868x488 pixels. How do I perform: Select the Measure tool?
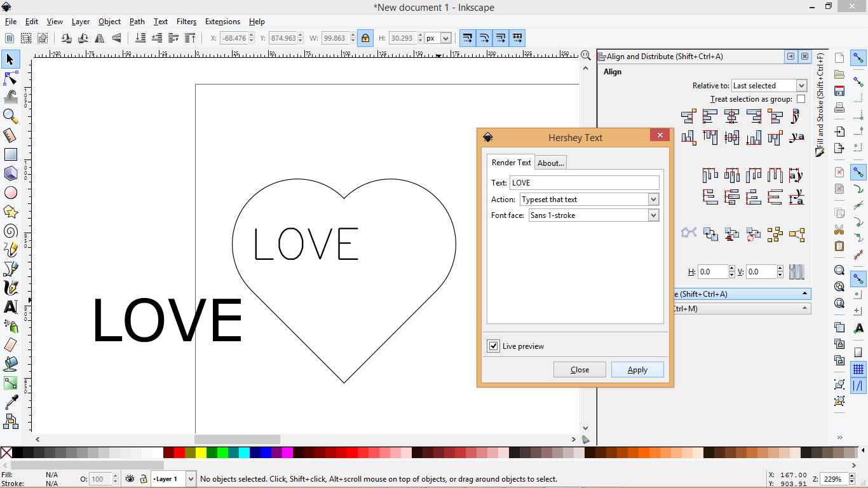click(x=10, y=135)
